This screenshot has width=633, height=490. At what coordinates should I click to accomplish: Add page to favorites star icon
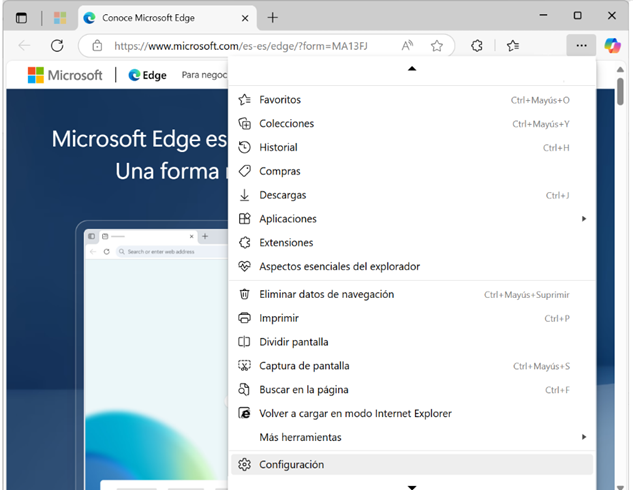click(437, 46)
